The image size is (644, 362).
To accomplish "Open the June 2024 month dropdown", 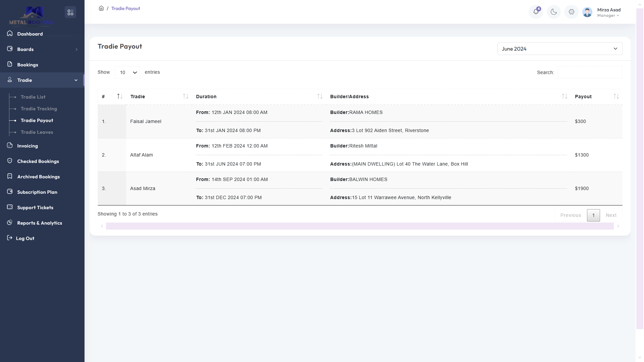I will [x=559, y=49].
